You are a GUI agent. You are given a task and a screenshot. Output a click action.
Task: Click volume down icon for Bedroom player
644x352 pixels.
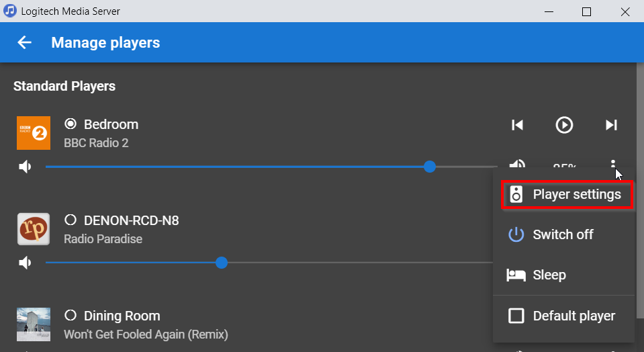click(26, 167)
